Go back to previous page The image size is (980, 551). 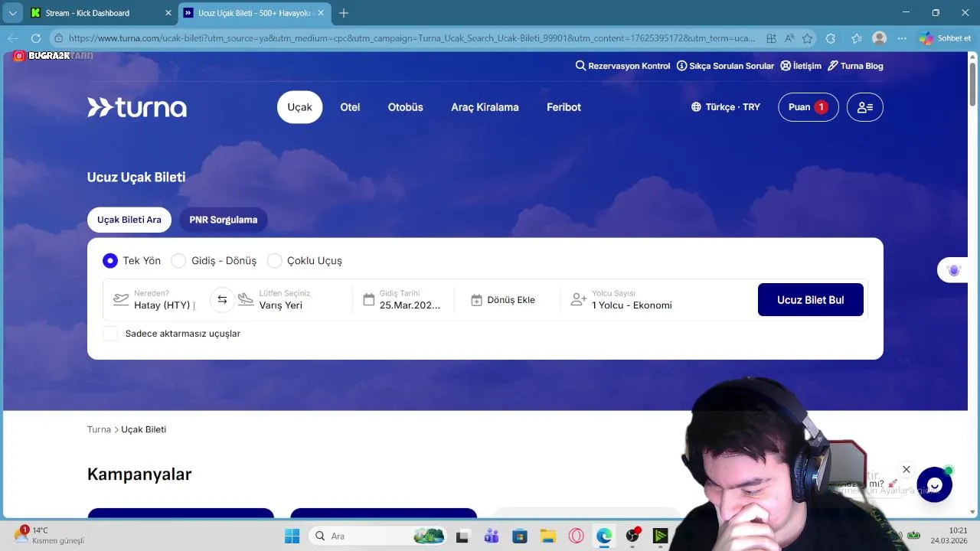click(x=13, y=38)
